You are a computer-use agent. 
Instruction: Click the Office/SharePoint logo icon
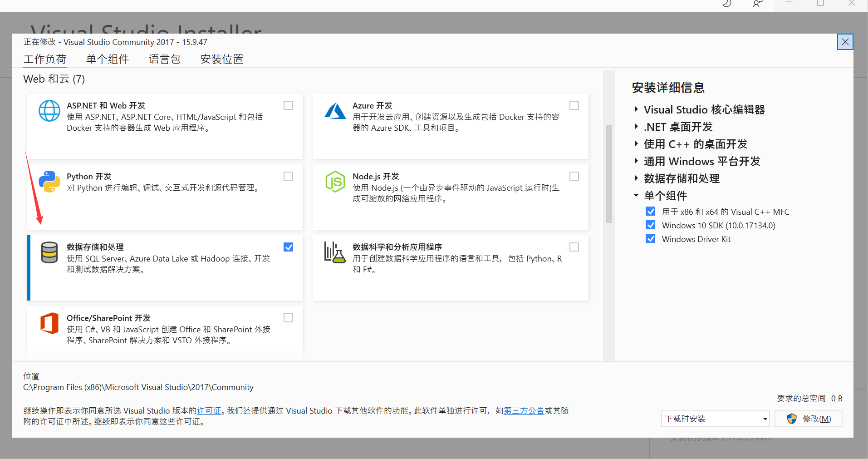point(49,323)
